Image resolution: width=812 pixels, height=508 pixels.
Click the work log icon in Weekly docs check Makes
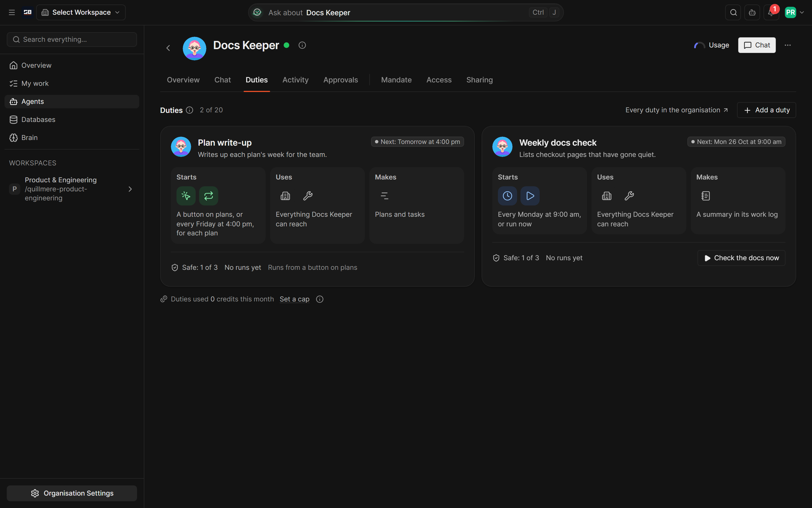tap(706, 196)
